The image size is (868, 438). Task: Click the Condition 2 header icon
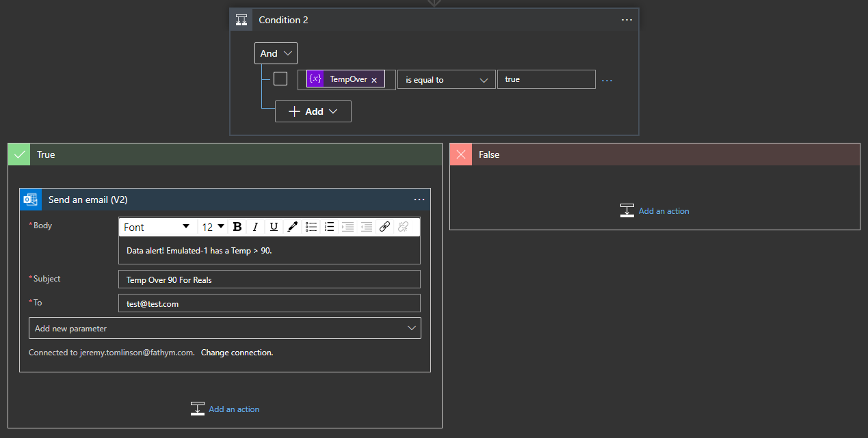click(x=241, y=20)
